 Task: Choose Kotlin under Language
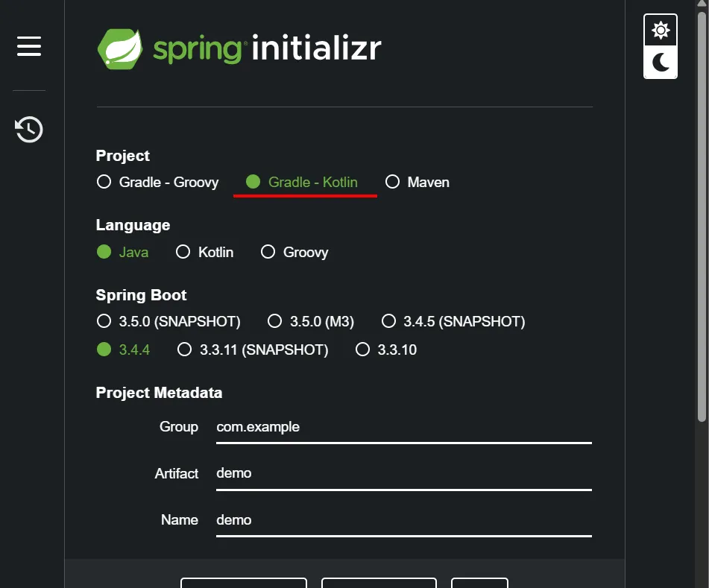[205, 252]
